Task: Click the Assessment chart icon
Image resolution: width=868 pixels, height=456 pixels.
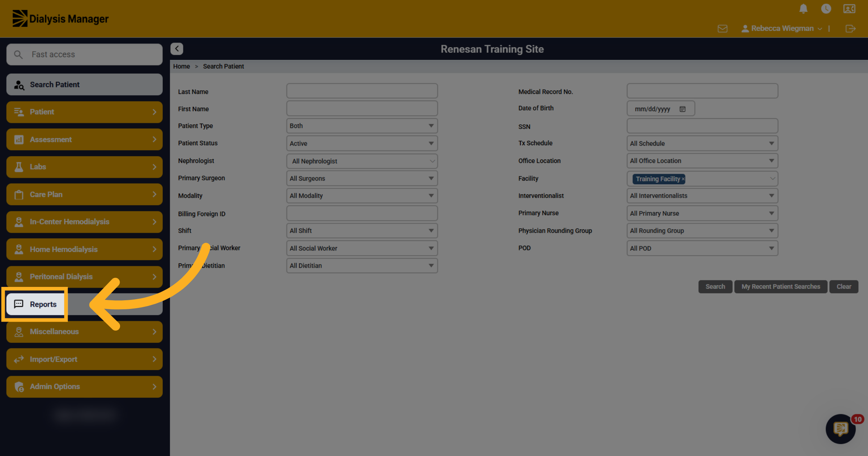Action: tap(19, 139)
